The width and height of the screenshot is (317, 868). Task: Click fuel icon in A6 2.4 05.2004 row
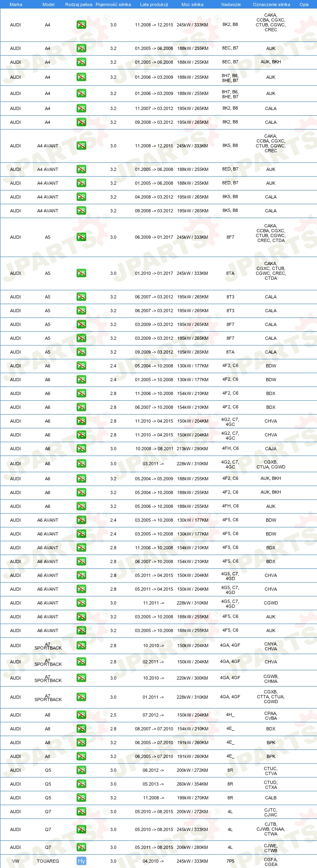tap(81, 366)
